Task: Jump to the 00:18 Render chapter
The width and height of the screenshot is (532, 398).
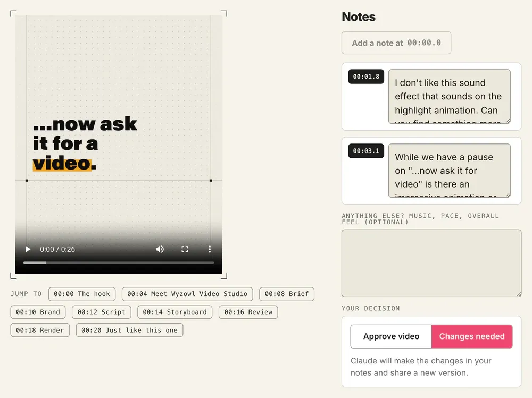Action: 40,330
